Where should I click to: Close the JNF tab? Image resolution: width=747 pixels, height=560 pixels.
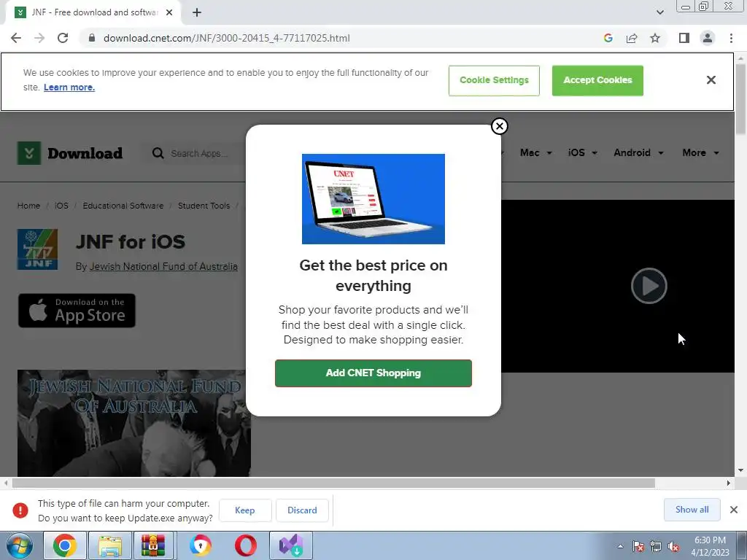169,12
